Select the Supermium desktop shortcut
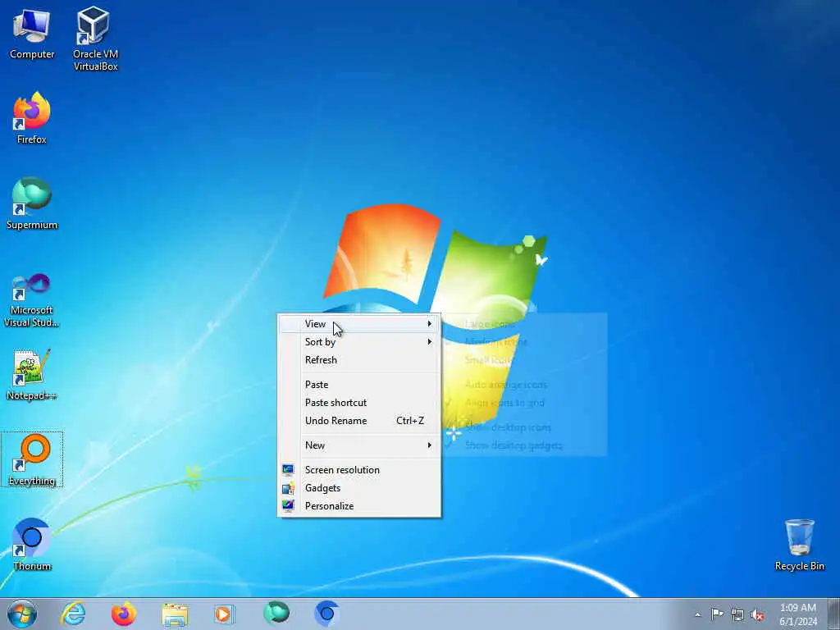This screenshot has height=630, width=840. tap(32, 203)
